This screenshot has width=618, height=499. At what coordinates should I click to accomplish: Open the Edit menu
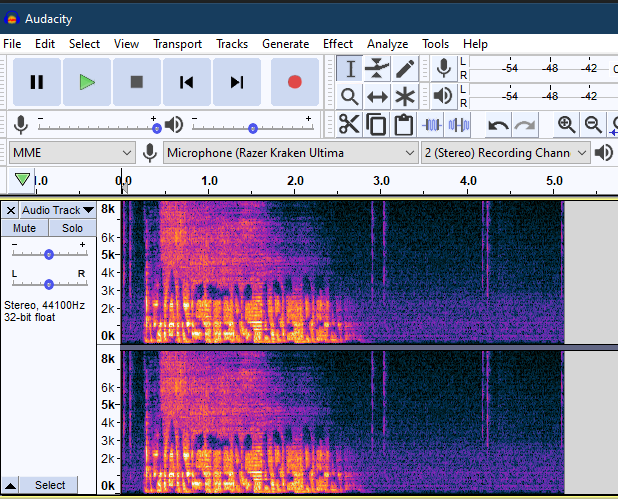45,44
